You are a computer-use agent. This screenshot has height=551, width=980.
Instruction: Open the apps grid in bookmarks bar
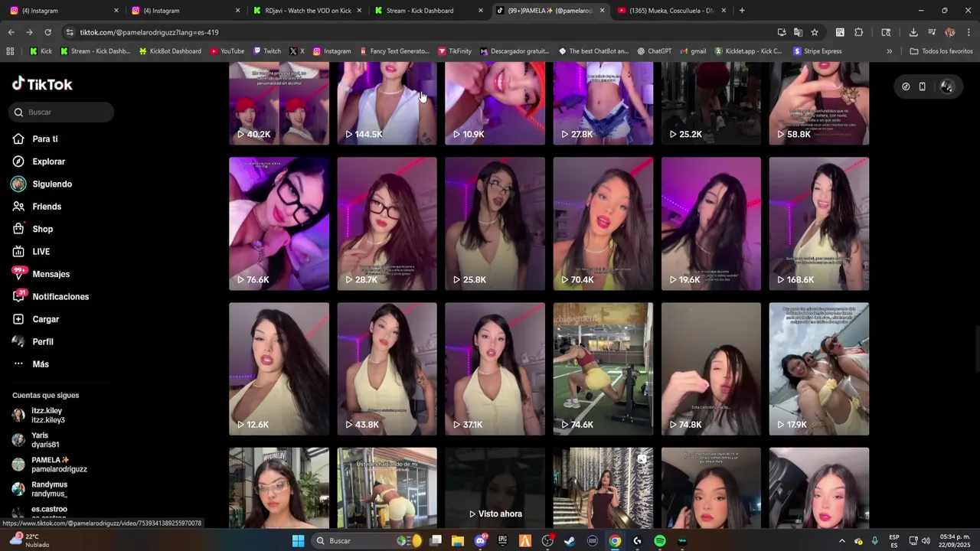click(x=10, y=51)
